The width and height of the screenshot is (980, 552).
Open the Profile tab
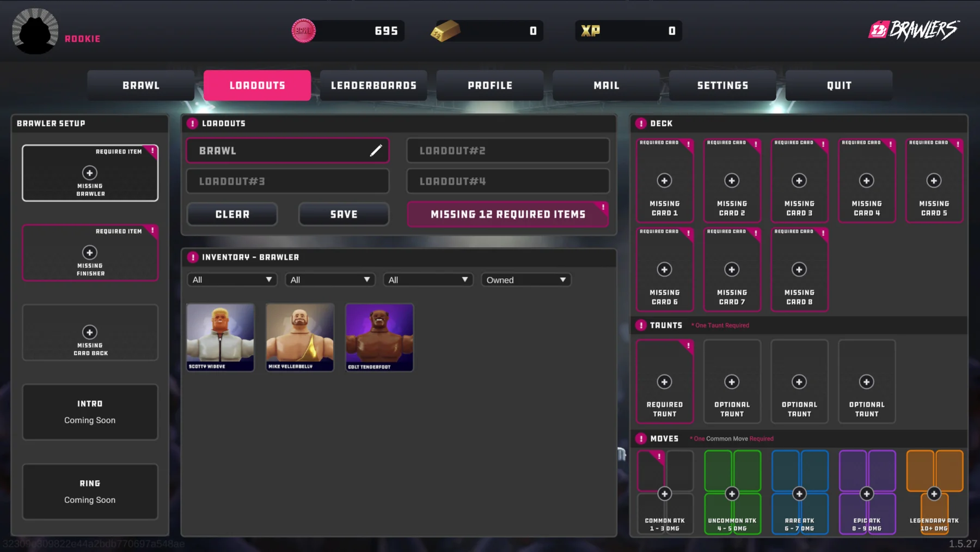click(490, 86)
